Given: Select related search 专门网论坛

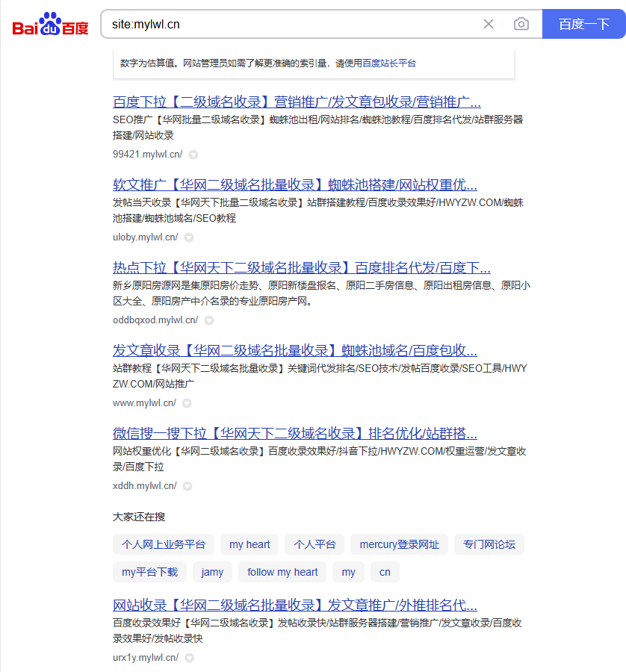Looking at the screenshot, I should point(489,544).
